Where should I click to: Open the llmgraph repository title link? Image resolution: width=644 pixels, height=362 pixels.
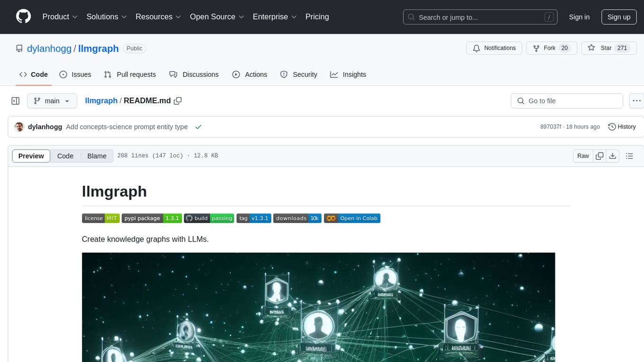(x=98, y=48)
